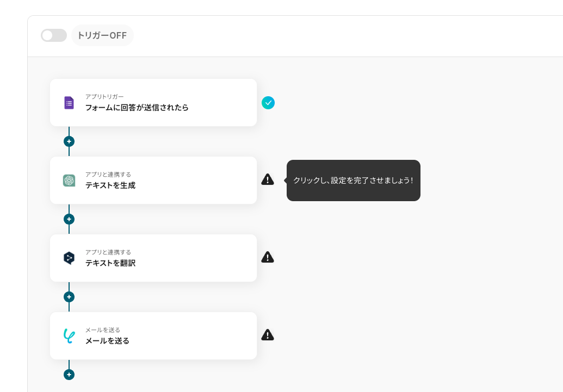The width and height of the screenshot is (563, 392).
Task: Click the DeepL icon in テキストを翻訳 card
Action: 69,258
